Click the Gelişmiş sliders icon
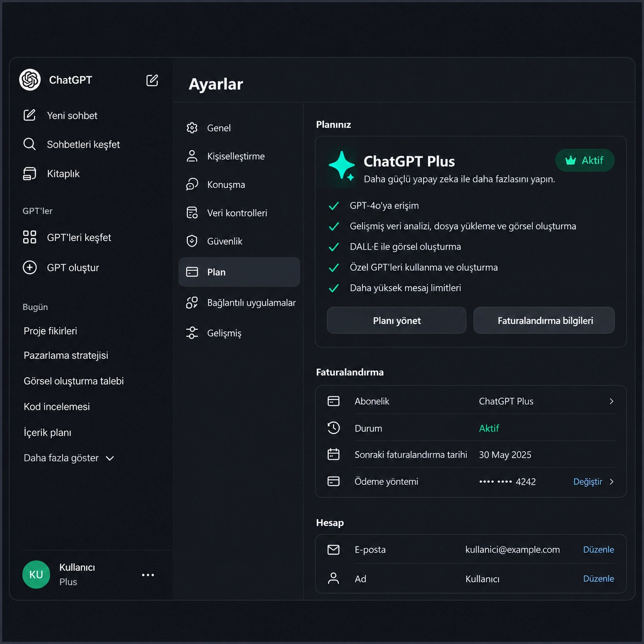 click(192, 333)
